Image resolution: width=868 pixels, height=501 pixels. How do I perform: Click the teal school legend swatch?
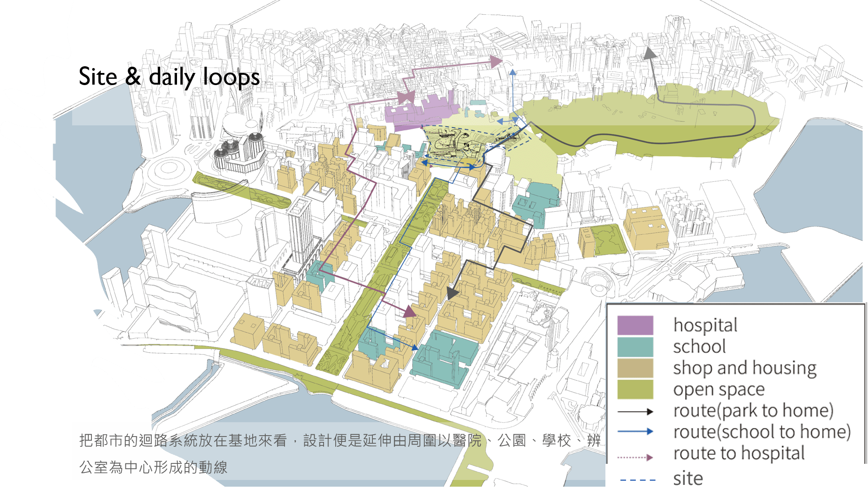[635, 347]
